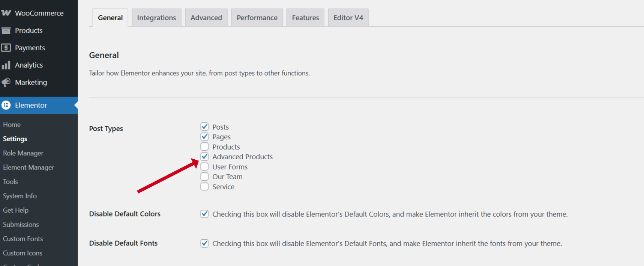The image size is (644, 266).
Task: Open the Features tab
Action: [305, 17]
